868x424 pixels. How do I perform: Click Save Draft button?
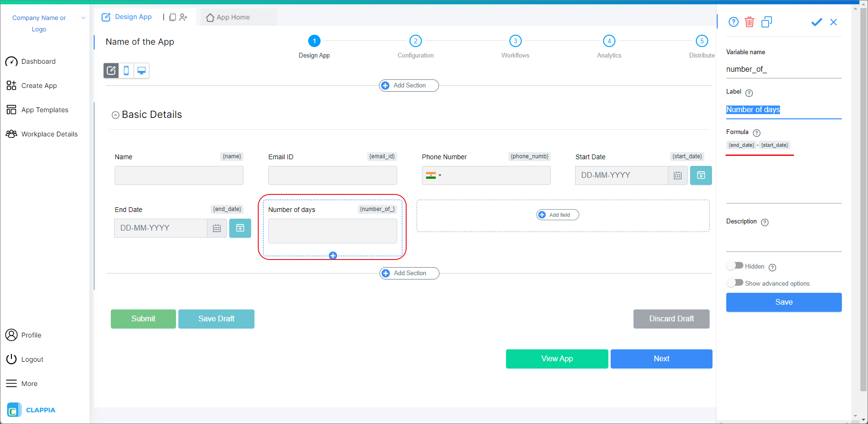(x=216, y=319)
